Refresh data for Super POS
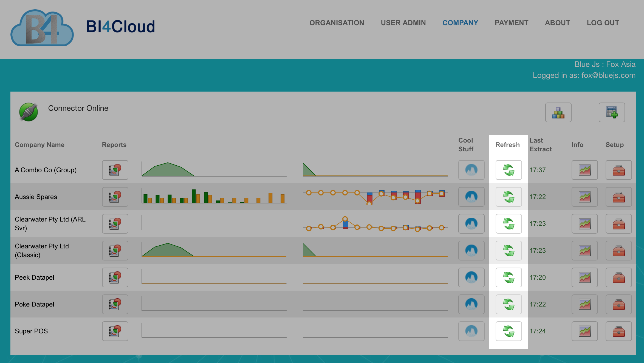 [x=509, y=331]
